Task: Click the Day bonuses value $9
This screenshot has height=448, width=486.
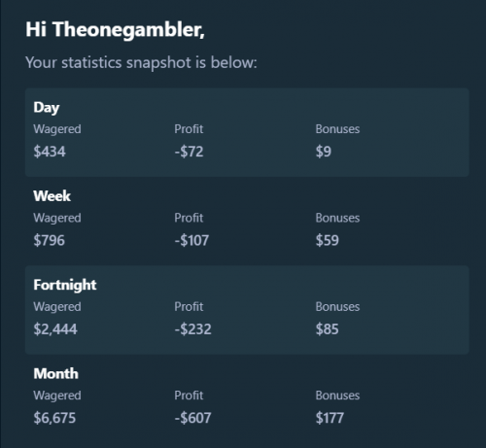Action: click(x=324, y=152)
